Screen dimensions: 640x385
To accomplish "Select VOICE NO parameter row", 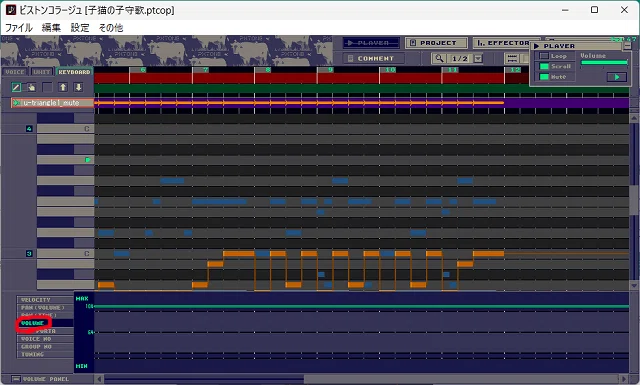I will (45, 339).
